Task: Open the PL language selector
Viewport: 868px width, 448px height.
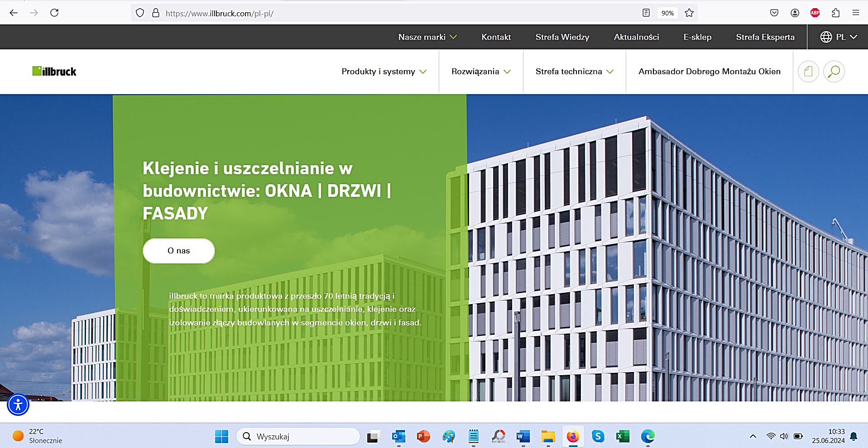Action: click(x=839, y=37)
